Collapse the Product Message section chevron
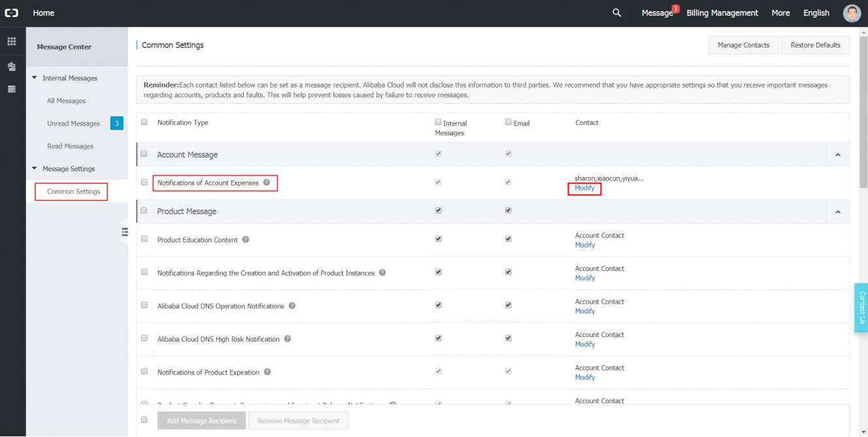The image size is (868, 437). tap(838, 212)
